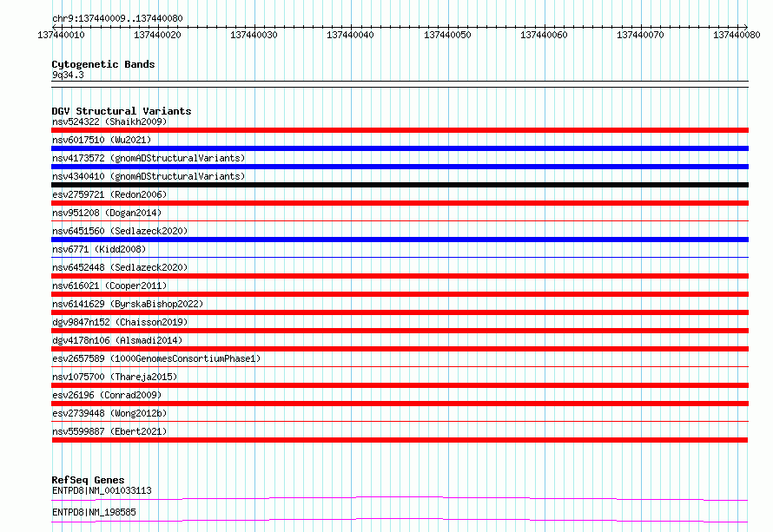Open variant nsv1075700 (Thareja2015) label
773x532 pixels.
115,377
